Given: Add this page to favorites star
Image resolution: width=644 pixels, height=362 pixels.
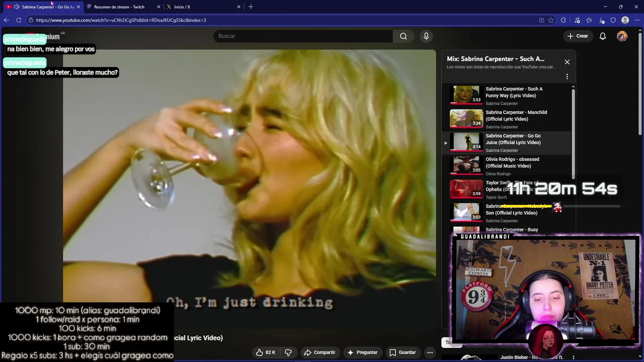Looking at the screenshot, I should point(551,20).
